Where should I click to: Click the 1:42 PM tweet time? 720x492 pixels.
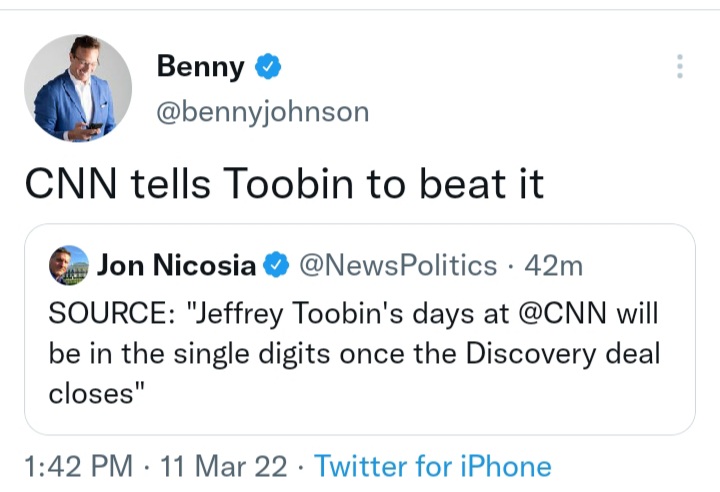point(77,466)
